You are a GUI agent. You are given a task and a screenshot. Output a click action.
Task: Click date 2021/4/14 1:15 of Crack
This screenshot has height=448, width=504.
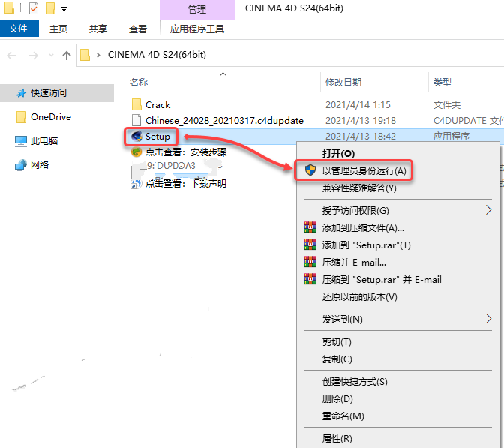pyautogui.click(x=358, y=105)
